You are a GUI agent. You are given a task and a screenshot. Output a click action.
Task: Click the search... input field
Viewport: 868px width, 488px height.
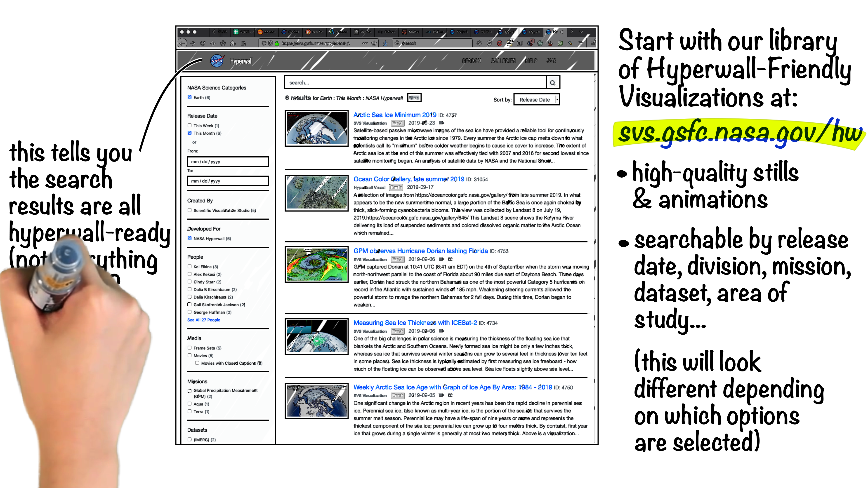click(415, 82)
